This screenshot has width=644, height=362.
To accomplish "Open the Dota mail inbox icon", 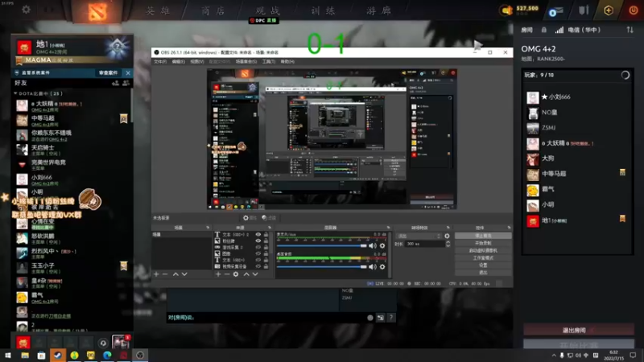I will tap(555, 10).
